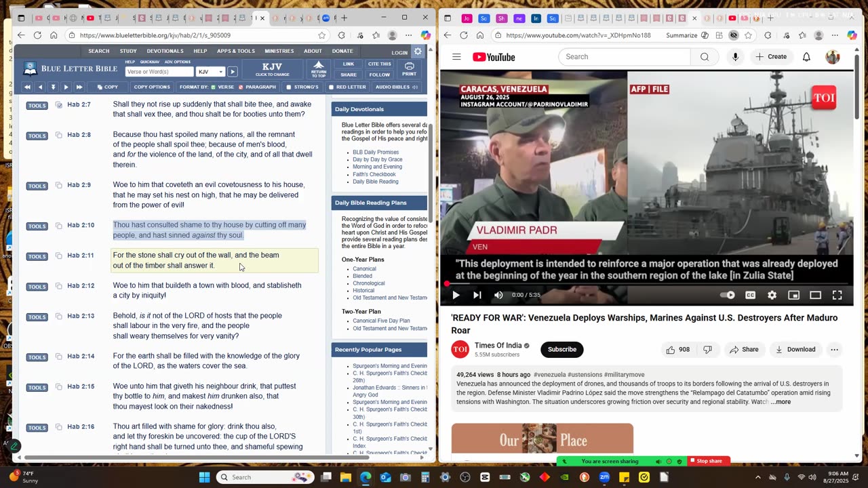Click Verse or Word(s) input field
Image resolution: width=868 pixels, height=488 pixels.
(159, 72)
